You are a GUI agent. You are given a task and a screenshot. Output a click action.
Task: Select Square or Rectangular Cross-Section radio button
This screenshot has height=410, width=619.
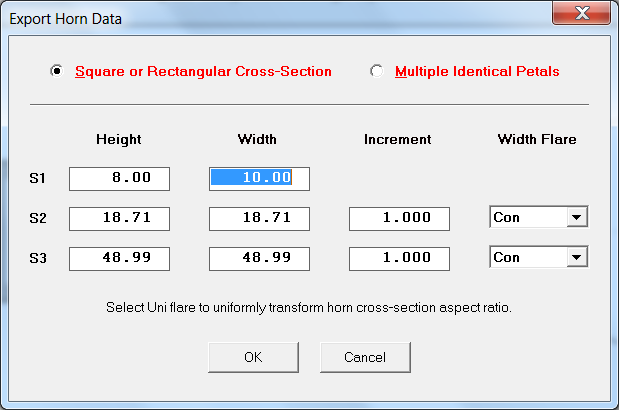57,71
